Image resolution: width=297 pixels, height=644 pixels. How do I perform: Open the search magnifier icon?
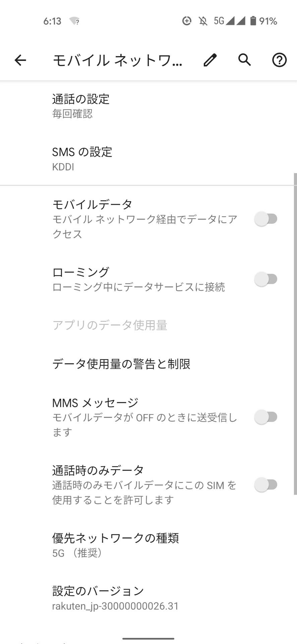click(x=245, y=60)
